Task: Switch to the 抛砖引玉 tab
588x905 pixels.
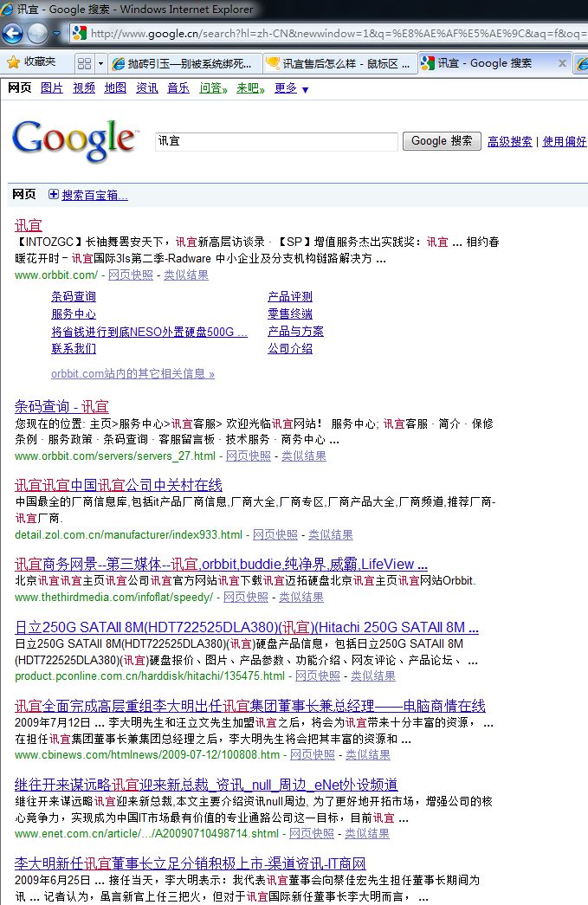Action: coord(185,63)
